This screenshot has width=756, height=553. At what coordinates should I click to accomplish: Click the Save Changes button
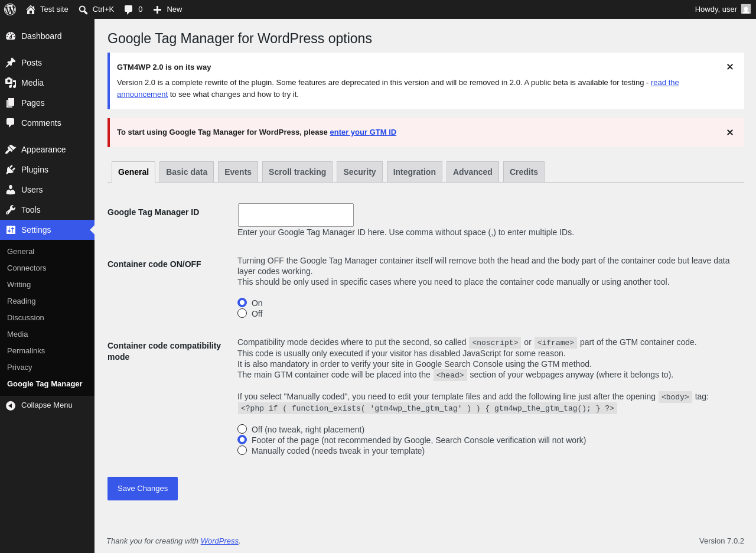point(142,489)
